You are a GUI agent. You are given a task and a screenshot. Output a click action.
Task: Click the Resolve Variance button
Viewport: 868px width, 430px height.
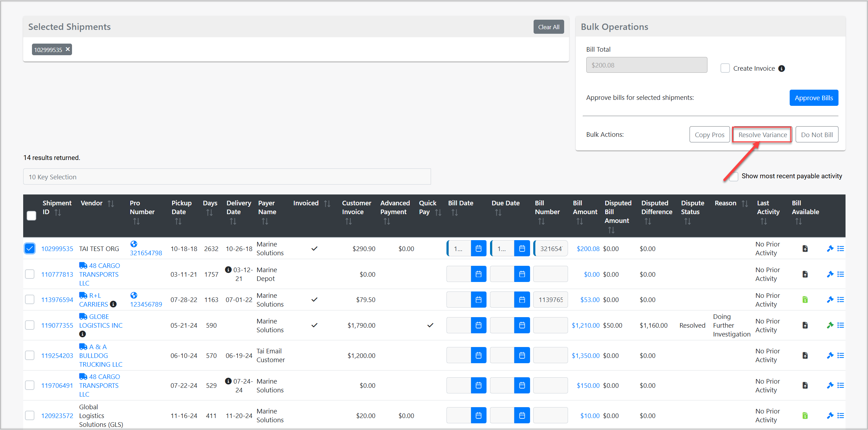[x=762, y=135]
